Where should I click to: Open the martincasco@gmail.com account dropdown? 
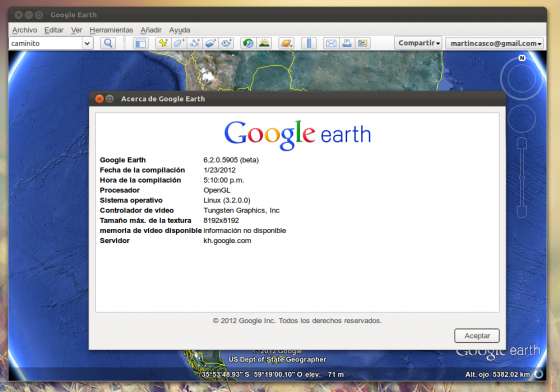(495, 43)
